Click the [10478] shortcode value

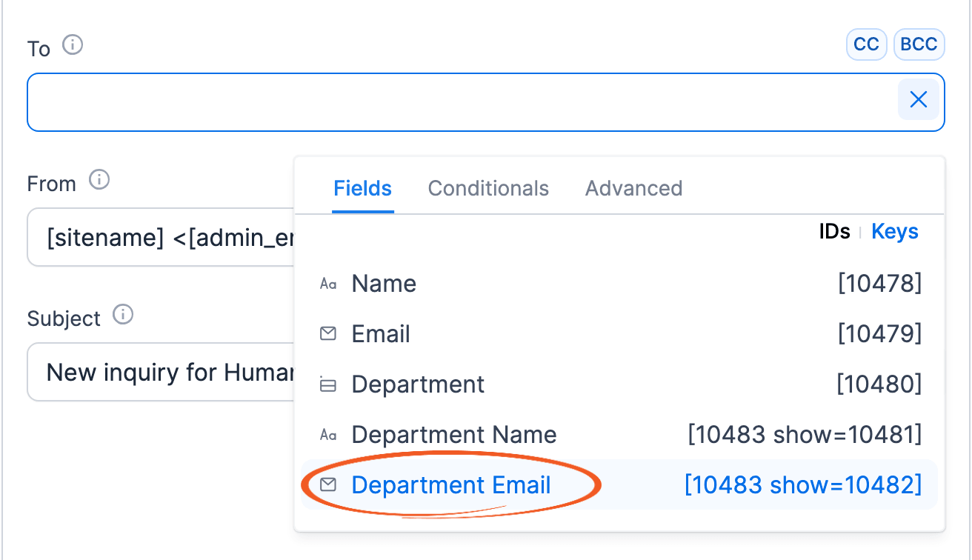(x=880, y=284)
